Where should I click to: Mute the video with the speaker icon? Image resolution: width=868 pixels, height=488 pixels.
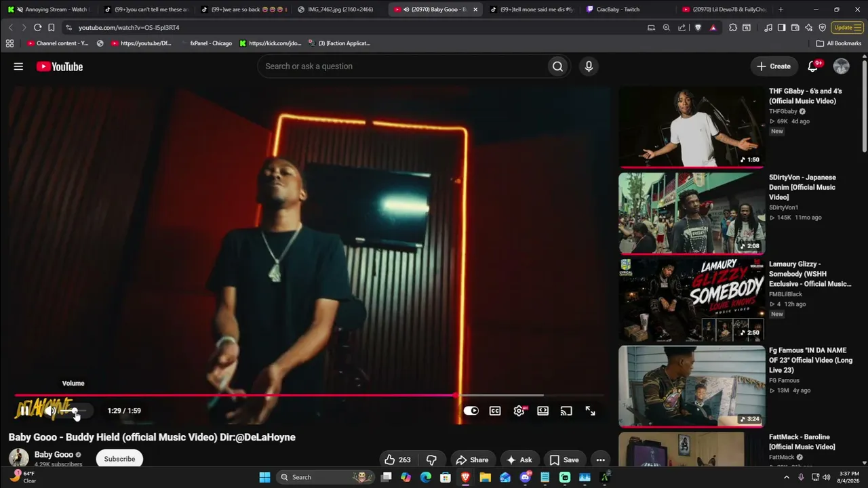coord(50,411)
